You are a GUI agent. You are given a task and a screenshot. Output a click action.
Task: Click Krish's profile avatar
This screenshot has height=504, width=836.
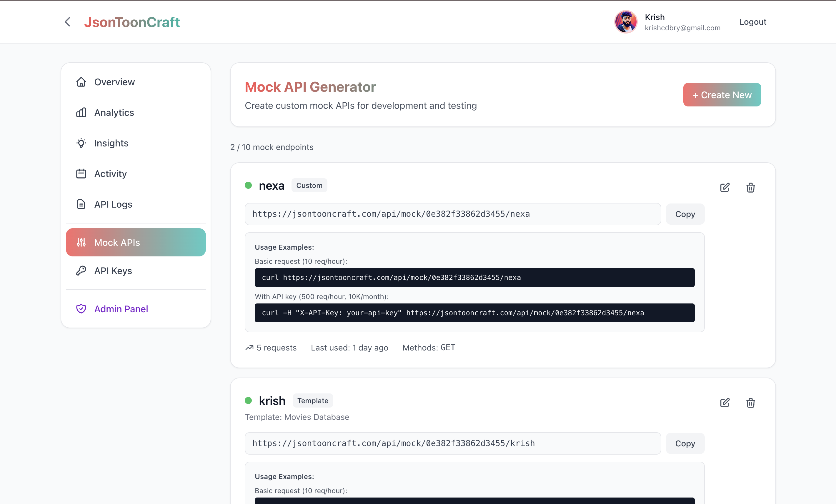coord(626,22)
